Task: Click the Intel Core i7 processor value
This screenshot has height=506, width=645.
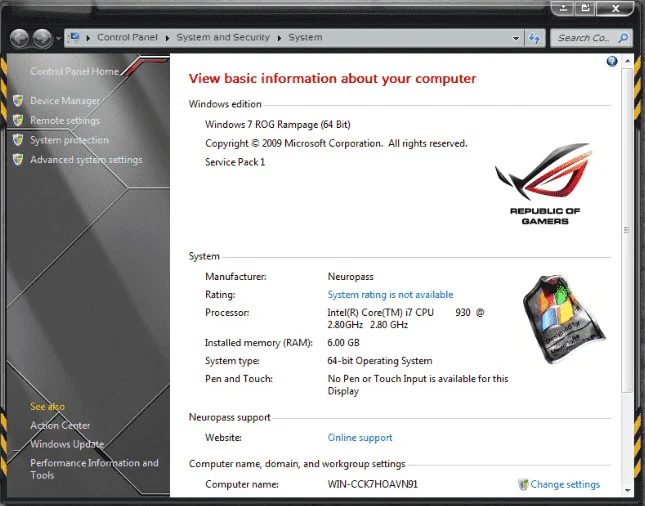Action: coord(406,318)
